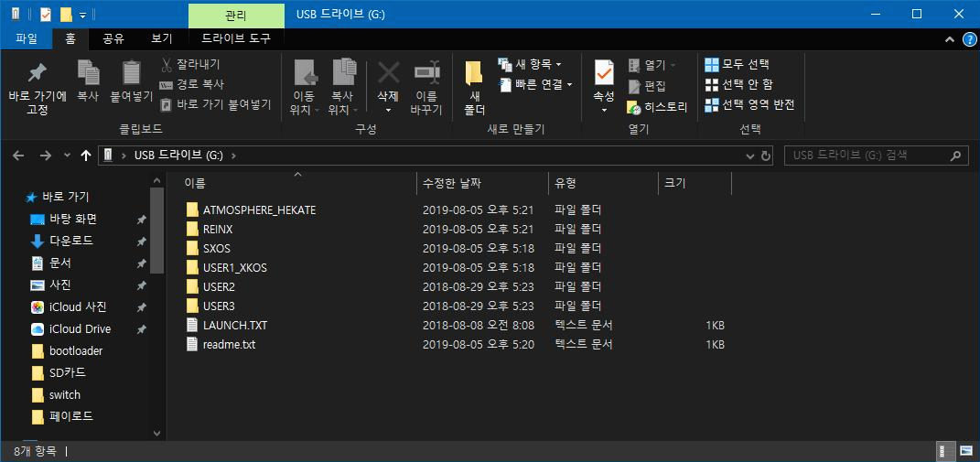
Task: Click the navigation pane scrollbar down arrow
Action: [156, 434]
